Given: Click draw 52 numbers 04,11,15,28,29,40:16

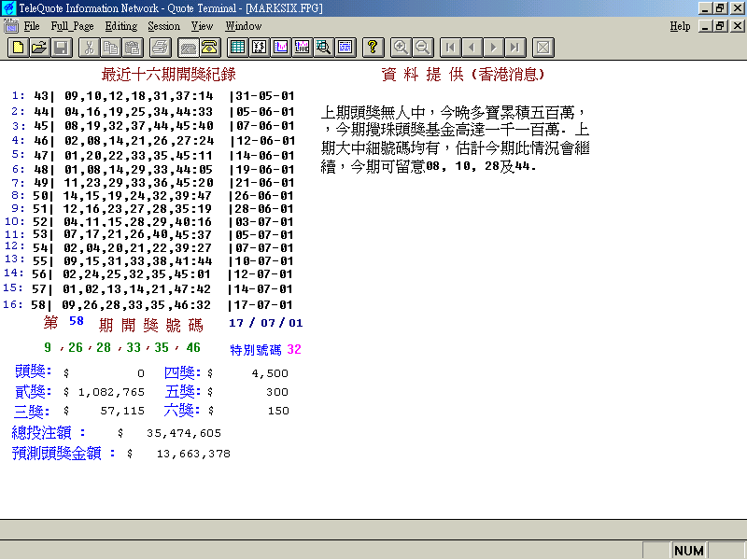Looking at the screenshot, I should click(137, 222).
